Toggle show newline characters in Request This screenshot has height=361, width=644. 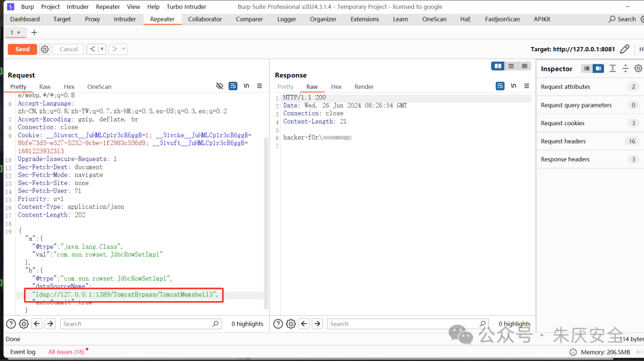point(246,86)
